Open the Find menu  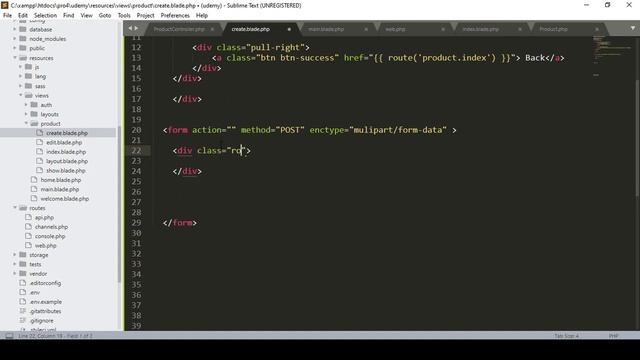point(69,15)
